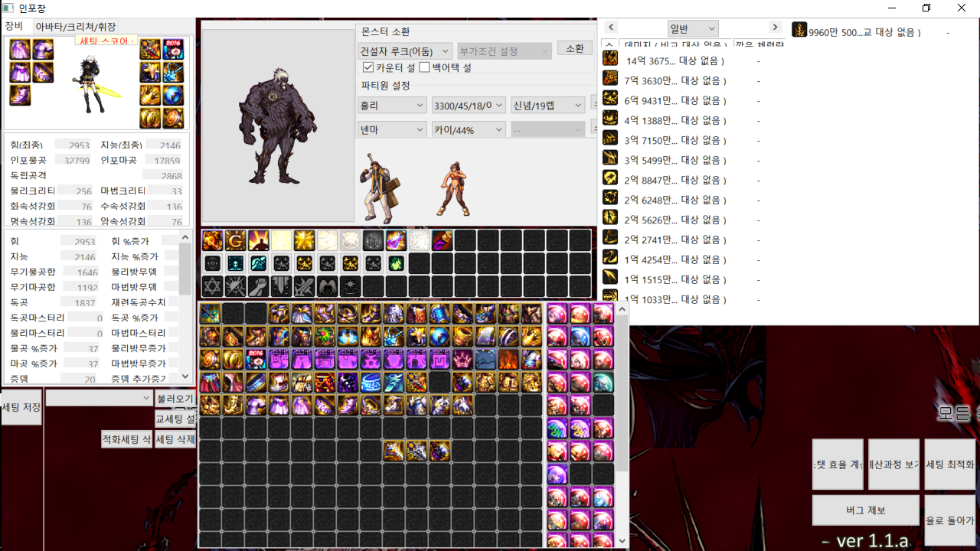
Task: Click skill icon beside 2억 8847만 row
Action: (x=610, y=178)
